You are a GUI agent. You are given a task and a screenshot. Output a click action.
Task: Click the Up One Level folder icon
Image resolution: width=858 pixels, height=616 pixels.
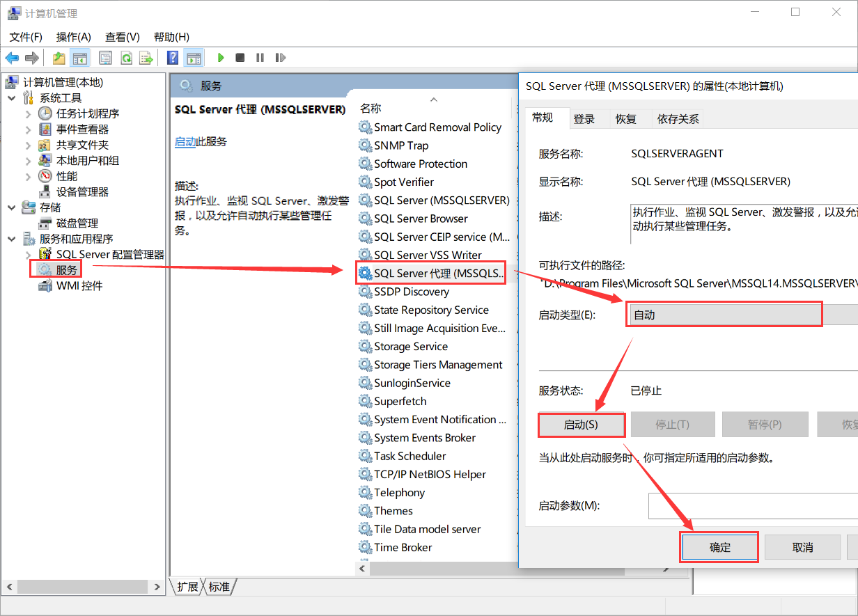pos(59,58)
